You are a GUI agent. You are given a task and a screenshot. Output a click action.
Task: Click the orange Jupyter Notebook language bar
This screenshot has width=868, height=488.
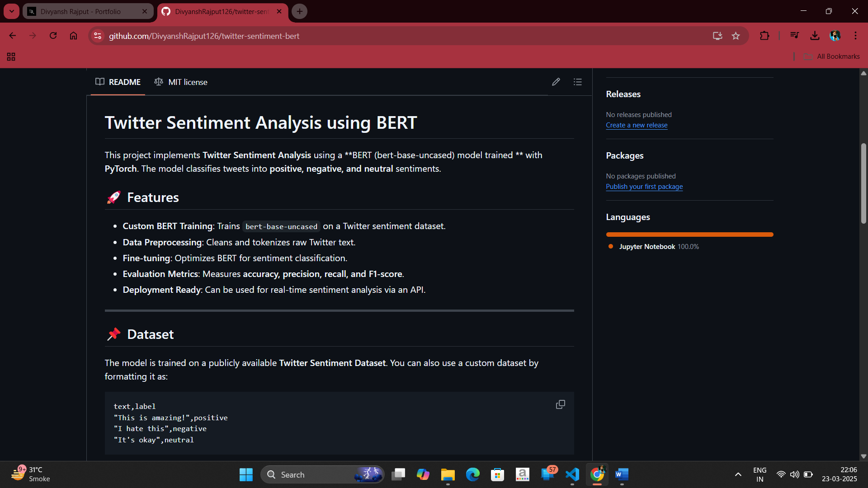tap(689, 235)
